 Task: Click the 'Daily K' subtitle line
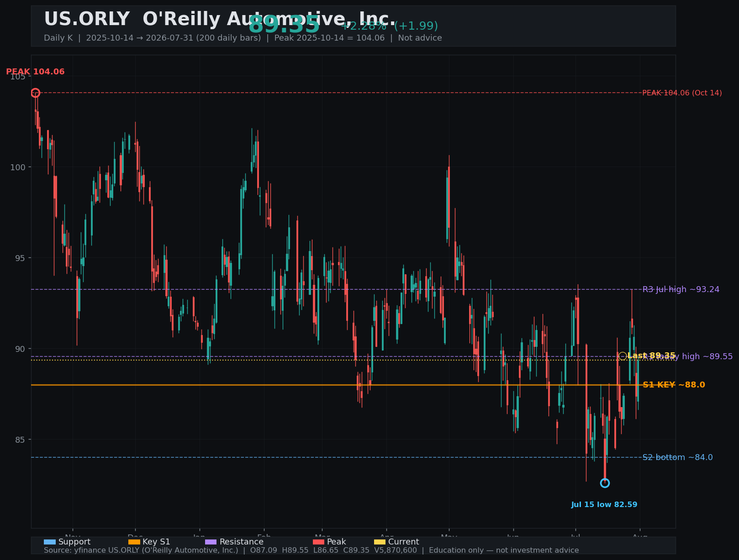[x=243, y=38]
